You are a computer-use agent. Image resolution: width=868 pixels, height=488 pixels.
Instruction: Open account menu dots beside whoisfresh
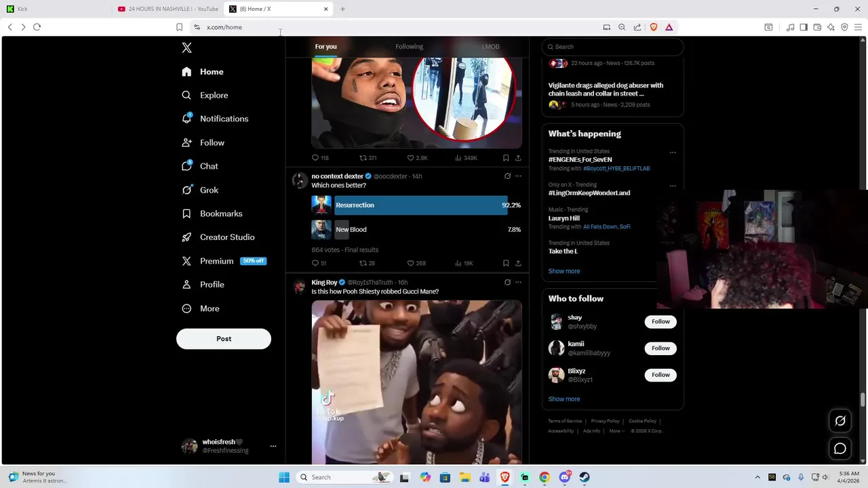pyautogui.click(x=273, y=446)
